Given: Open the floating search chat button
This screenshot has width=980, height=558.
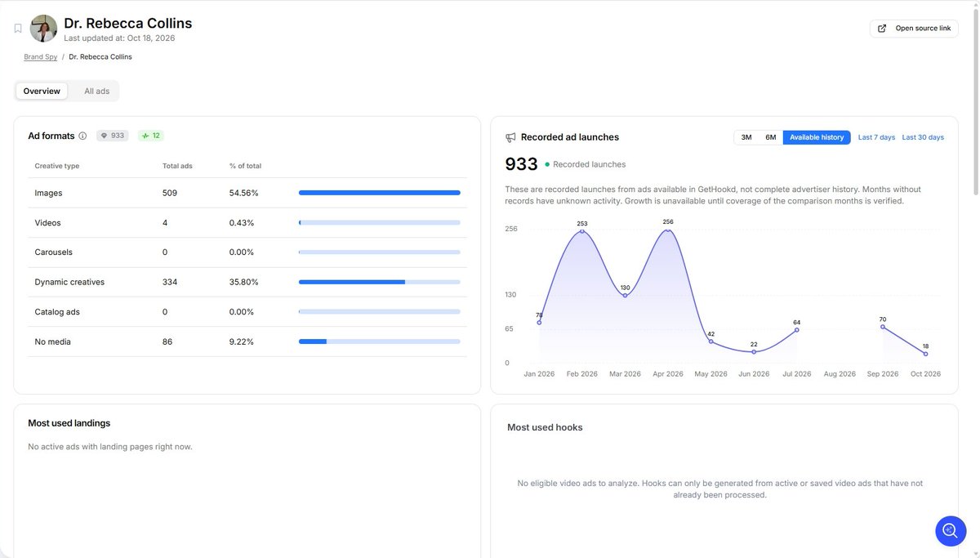Looking at the screenshot, I should (951, 531).
